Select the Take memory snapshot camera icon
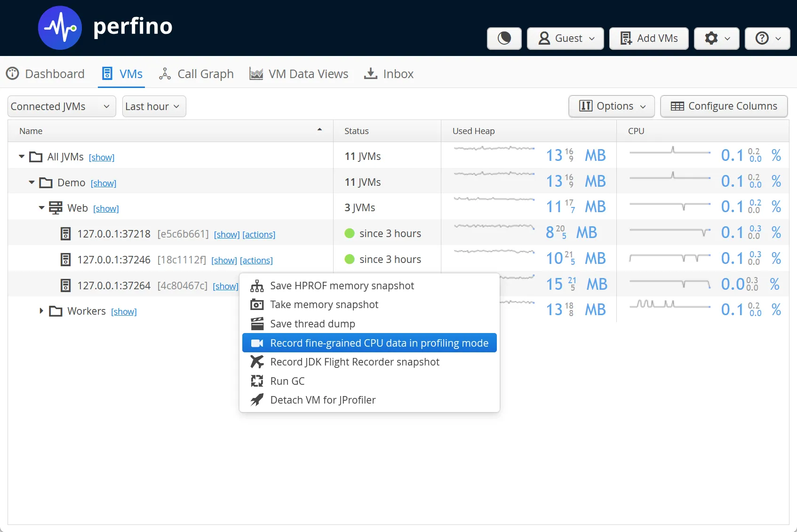Image resolution: width=797 pixels, height=532 pixels. point(257,304)
